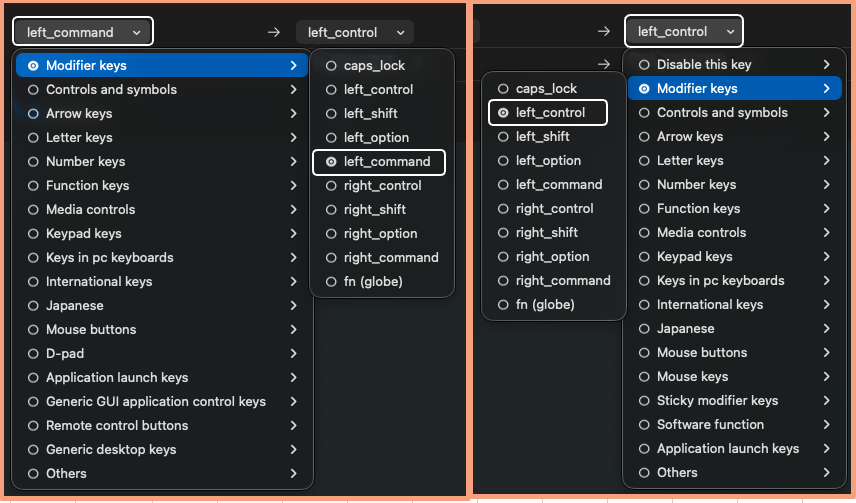Click chevron arrow beside Software function
The height and width of the screenshot is (503, 856).
(826, 424)
